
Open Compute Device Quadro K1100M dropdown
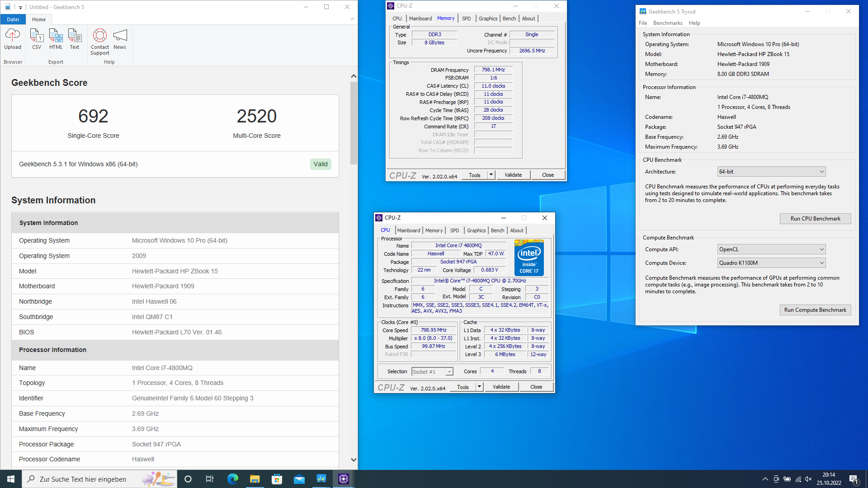[771, 263]
